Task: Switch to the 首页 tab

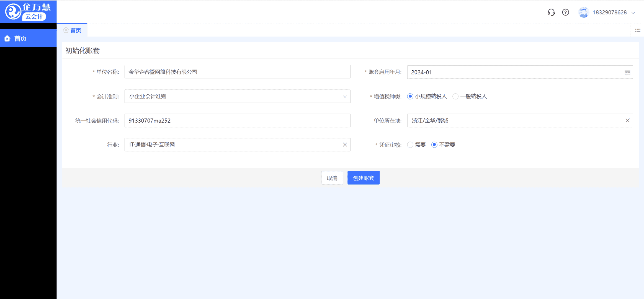Action: tap(72, 30)
